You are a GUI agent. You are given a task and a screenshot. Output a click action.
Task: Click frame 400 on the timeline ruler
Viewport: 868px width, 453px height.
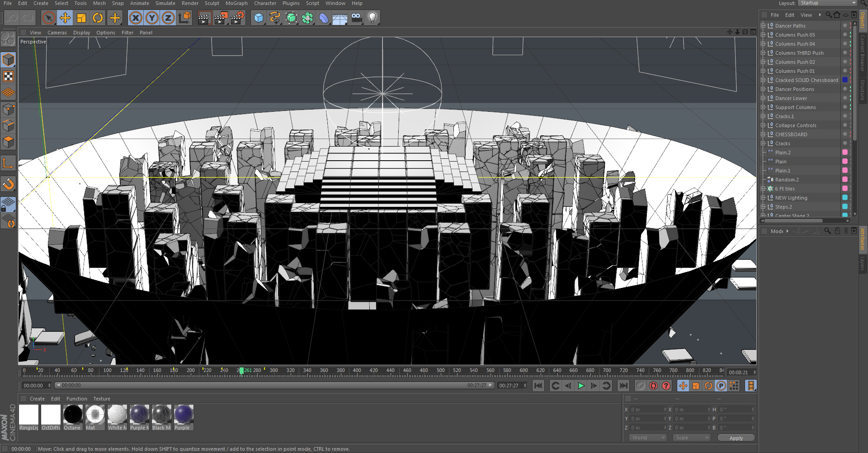pos(357,371)
